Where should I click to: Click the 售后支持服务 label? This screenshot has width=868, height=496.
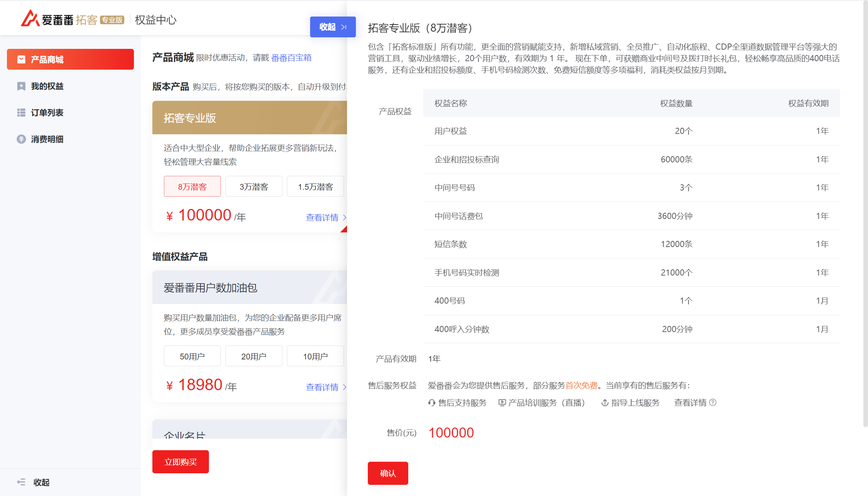(462, 403)
